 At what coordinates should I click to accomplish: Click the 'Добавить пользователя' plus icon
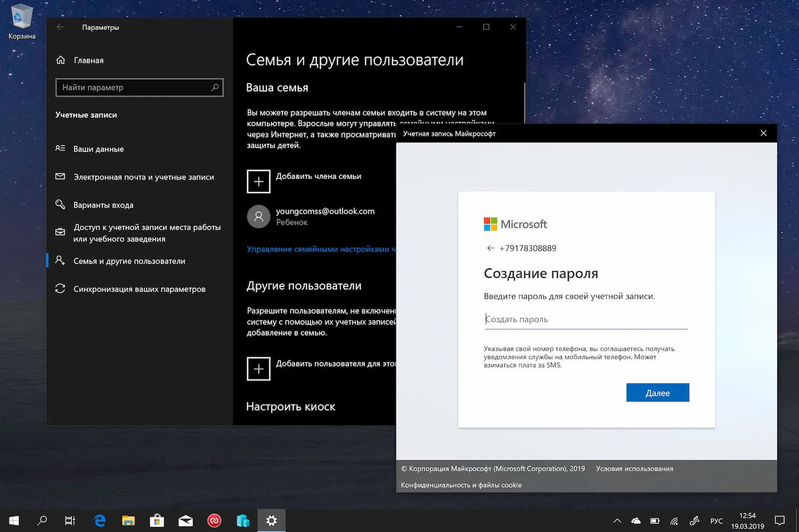258,369
